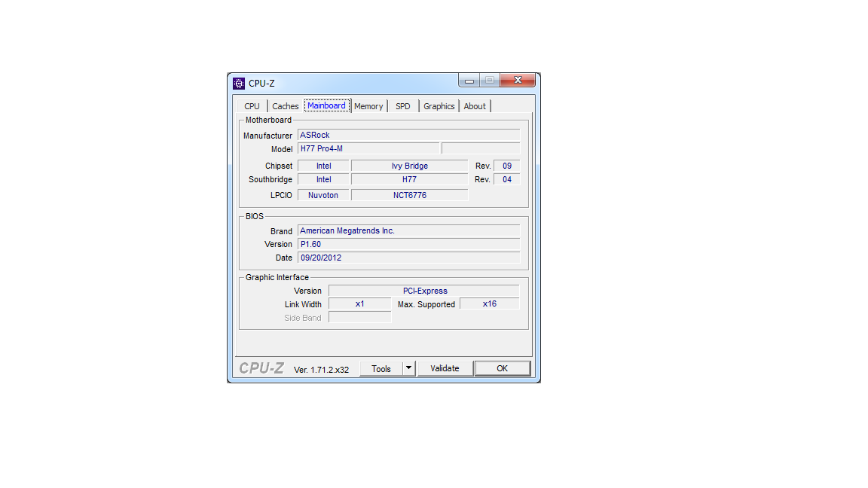
Task: Click the Max. Supported x16 value
Action: 489,304
